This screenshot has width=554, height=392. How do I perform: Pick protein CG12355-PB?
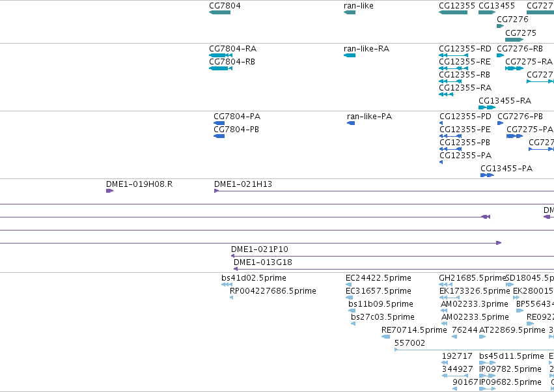coord(465,143)
